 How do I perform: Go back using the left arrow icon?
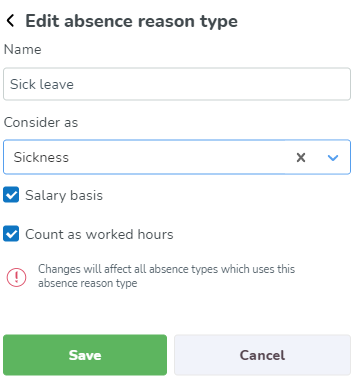click(x=10, y=21)
